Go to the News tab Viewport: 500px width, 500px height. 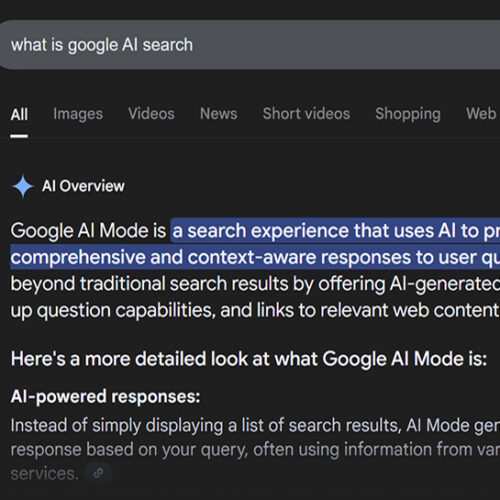pyautogui.click(x=219, y=114)
